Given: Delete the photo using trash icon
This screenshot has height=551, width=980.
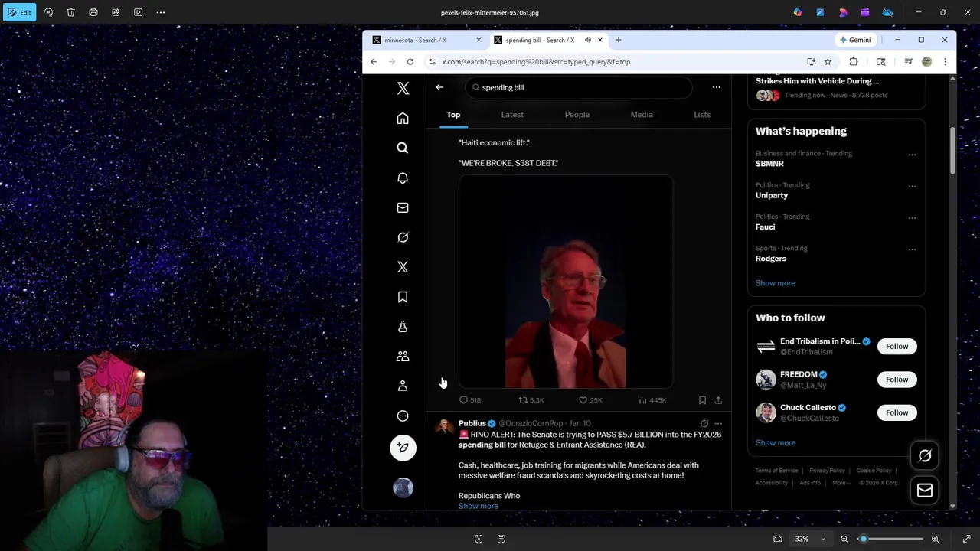Looking at the screenshot, I should 70,12.
